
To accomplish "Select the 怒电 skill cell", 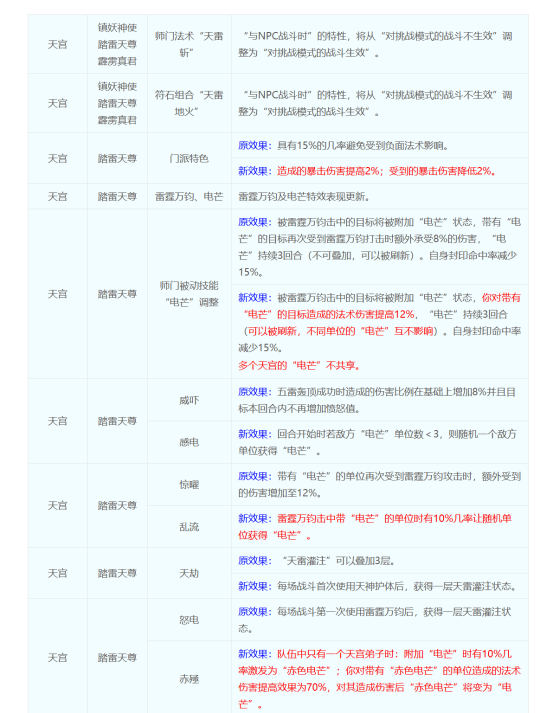I will tap(189, 620).
